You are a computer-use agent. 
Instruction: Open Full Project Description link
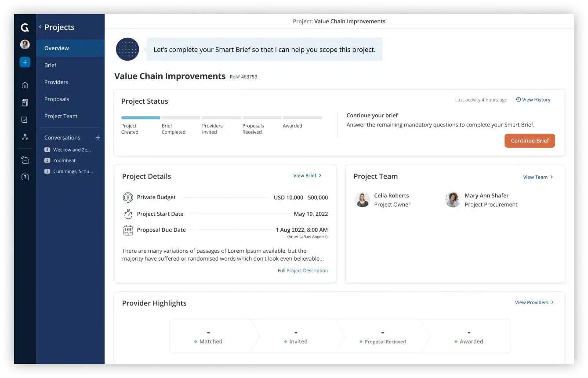tap(303, 270)
